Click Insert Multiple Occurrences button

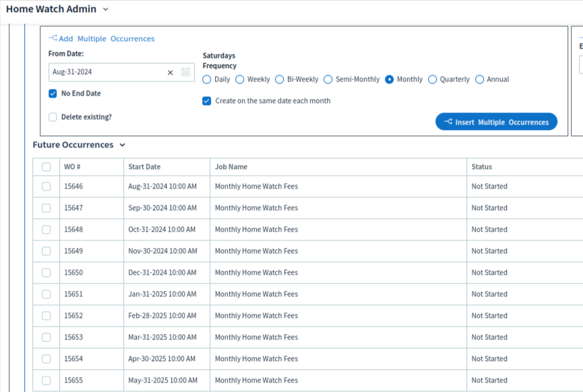(496, 121)
